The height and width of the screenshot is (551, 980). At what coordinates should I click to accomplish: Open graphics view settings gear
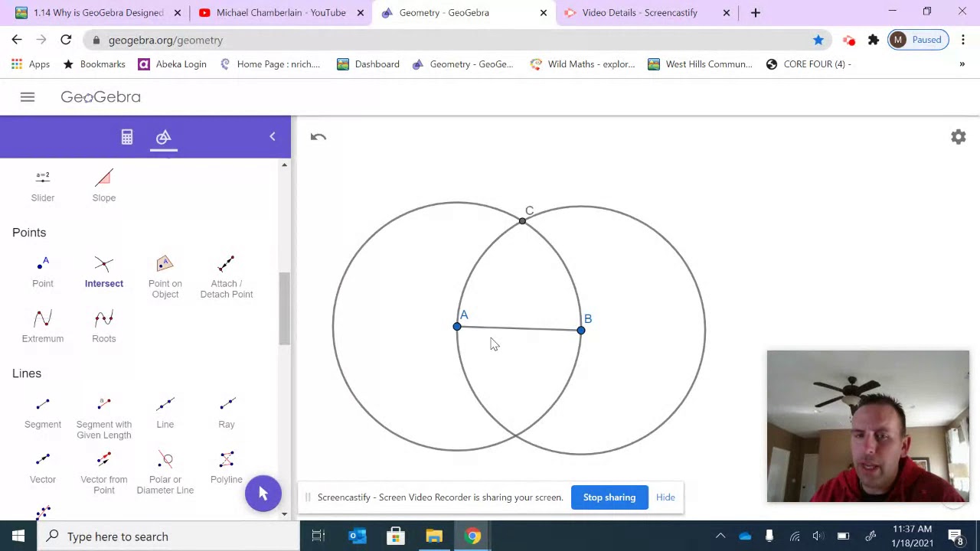coord(959,137)
